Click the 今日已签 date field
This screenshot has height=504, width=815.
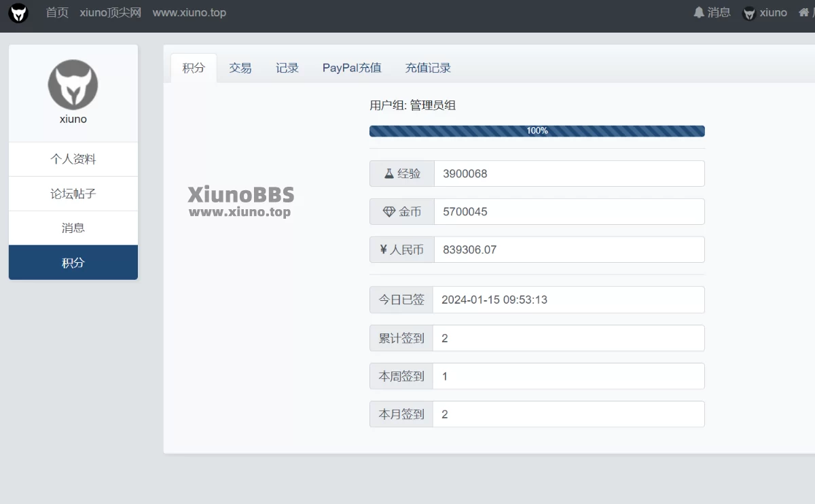[x=569, y=300]
